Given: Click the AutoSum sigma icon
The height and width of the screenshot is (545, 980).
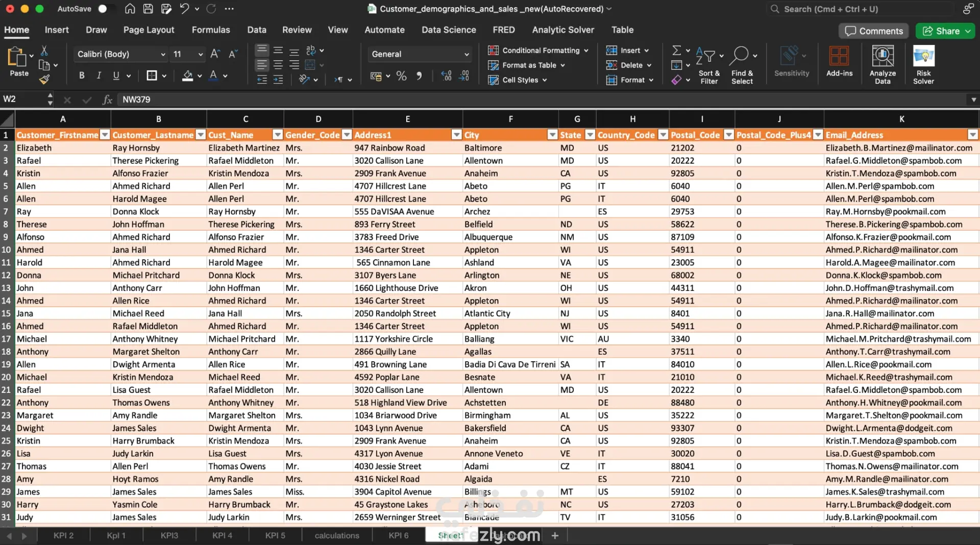Looking at the screenshot, I should click(677, 50).
